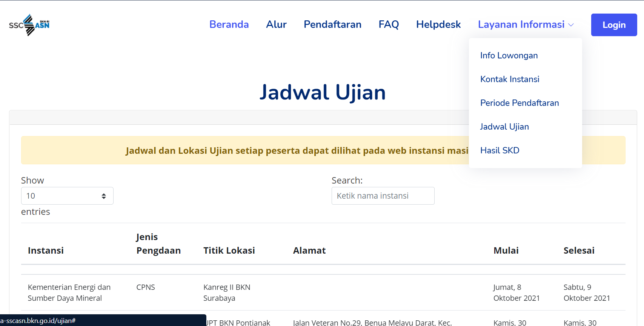Open the FAQ page
The image size is (644, 326).
pyautogui.click(x=389, y=24)
